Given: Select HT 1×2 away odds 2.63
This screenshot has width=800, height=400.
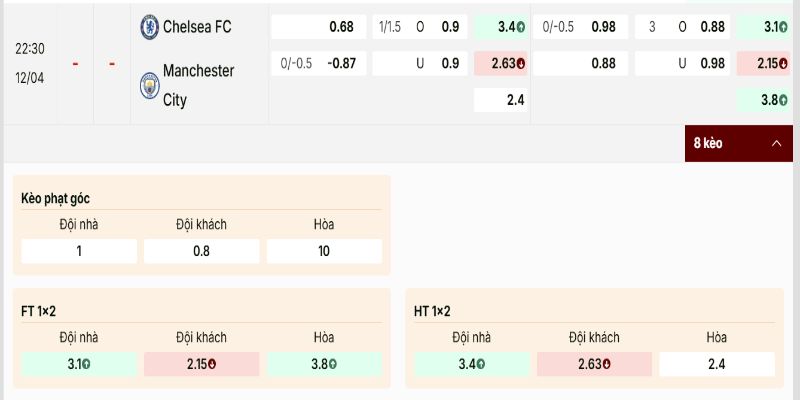Looking at the screenshot, I should [x=595, y=364].
